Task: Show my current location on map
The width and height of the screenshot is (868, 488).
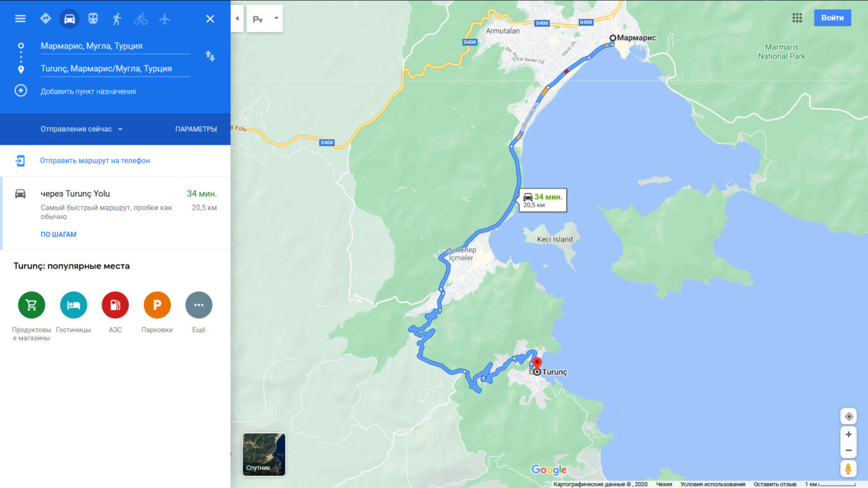Action: [849, 417]
